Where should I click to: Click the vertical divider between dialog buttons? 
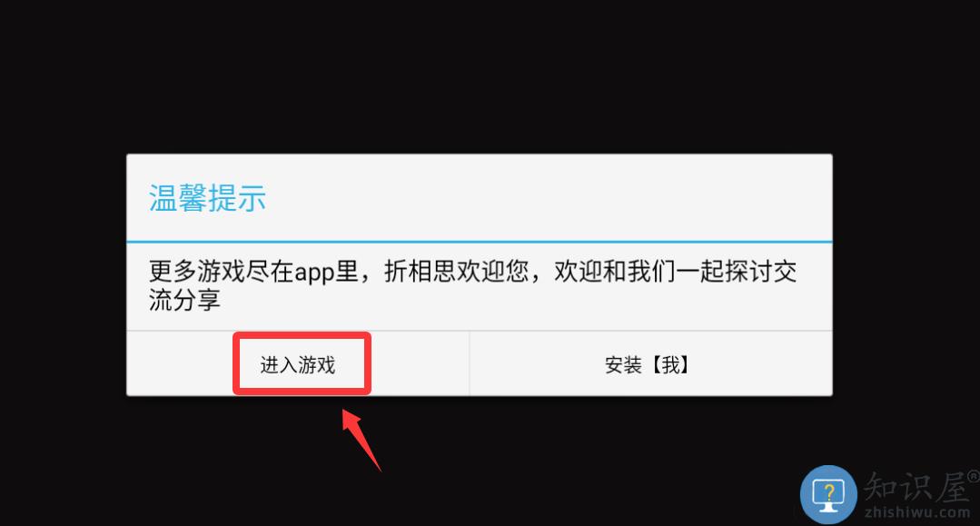point(470,363)
